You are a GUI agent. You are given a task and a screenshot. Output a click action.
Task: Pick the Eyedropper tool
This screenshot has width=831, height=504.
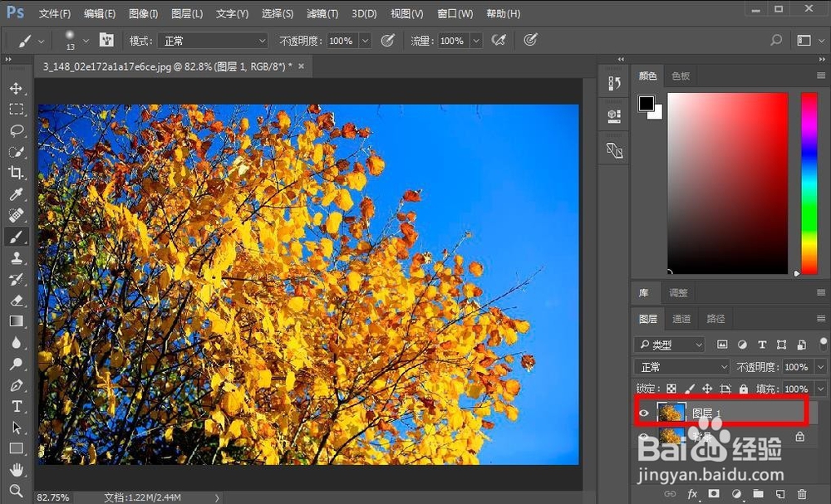click(x=16, y=193)
